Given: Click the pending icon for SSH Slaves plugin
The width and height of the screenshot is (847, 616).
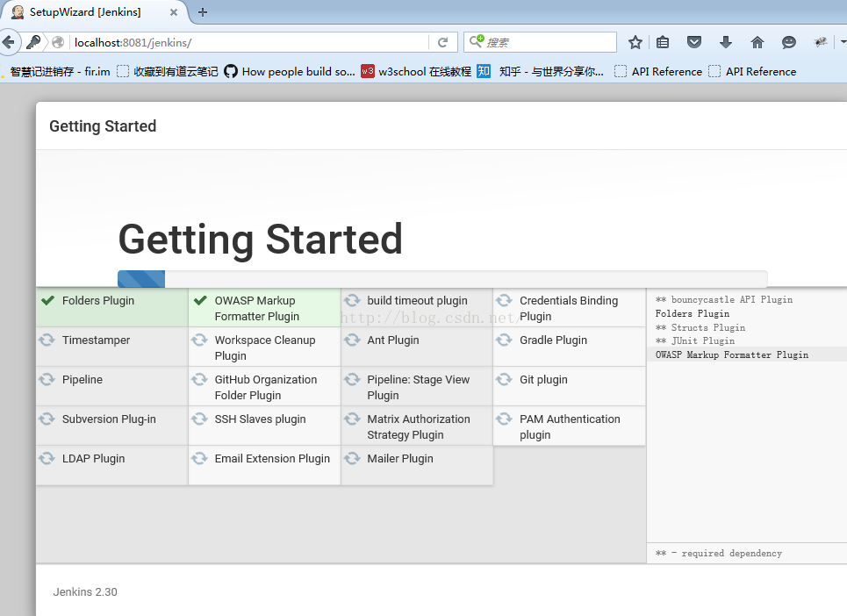Looking at the screenshot, I should click(x=199, y=419).
